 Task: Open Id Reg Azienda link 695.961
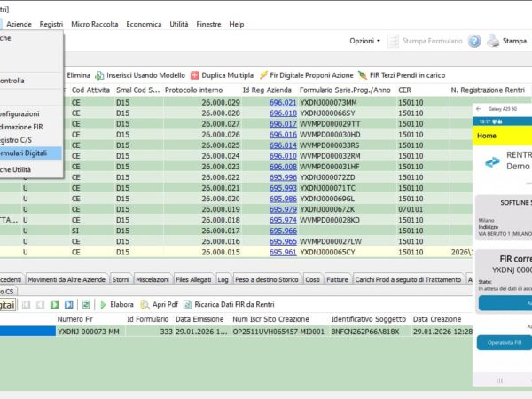pos(283,252)
